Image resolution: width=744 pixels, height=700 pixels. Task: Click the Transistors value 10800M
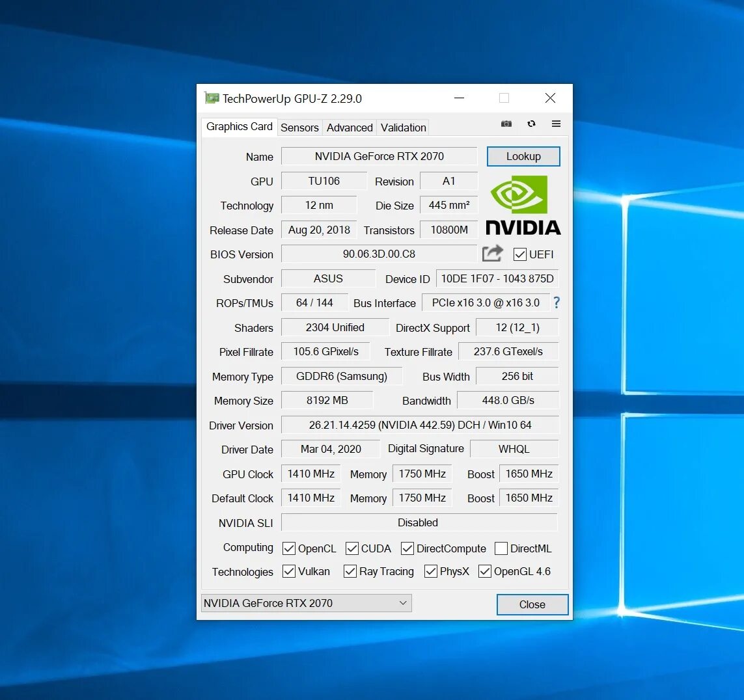449,230
